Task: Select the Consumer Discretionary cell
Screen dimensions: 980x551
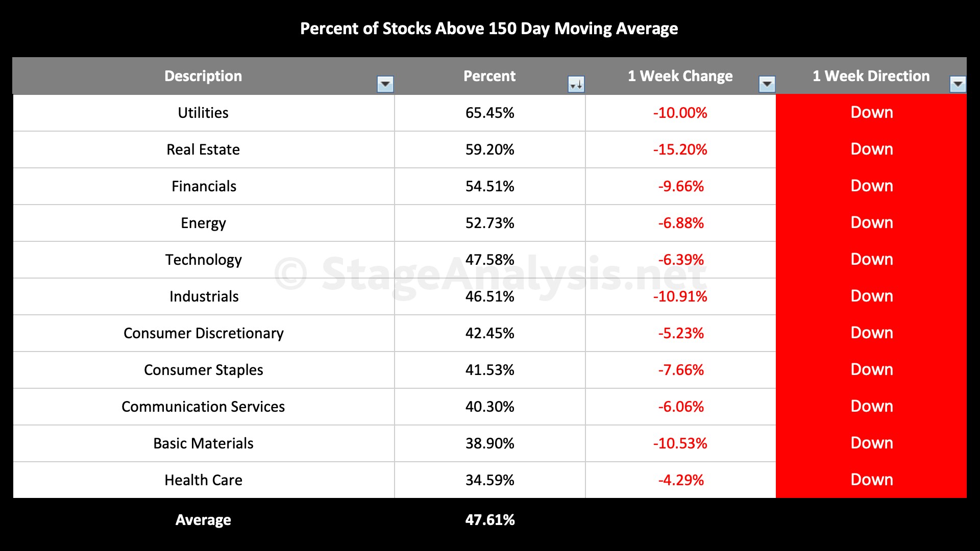Action: point(203,333)
